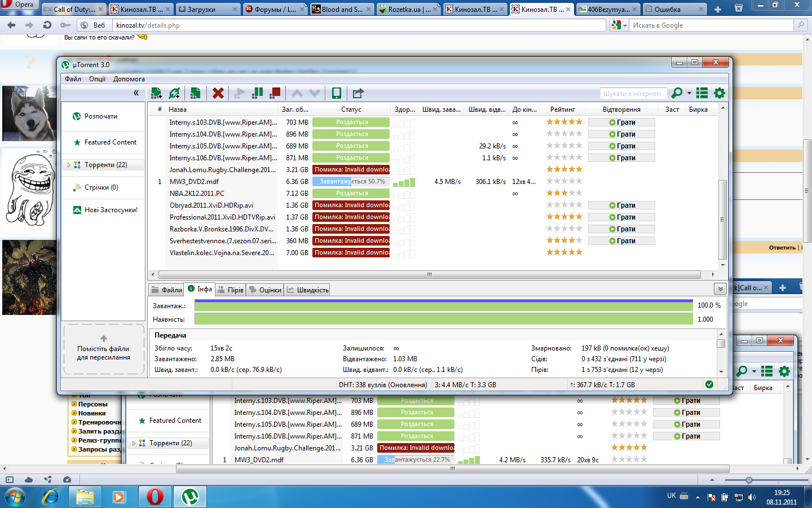Click Грати button for Obryad.2011 row
Viewport: 812px width, 508px height.
point(621,205)
